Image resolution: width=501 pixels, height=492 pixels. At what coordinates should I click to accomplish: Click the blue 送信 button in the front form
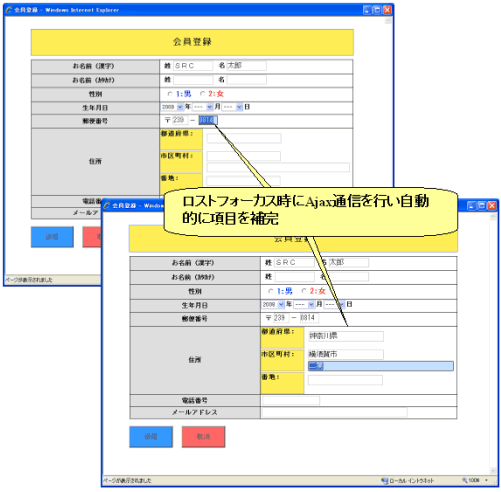point(151,437)
